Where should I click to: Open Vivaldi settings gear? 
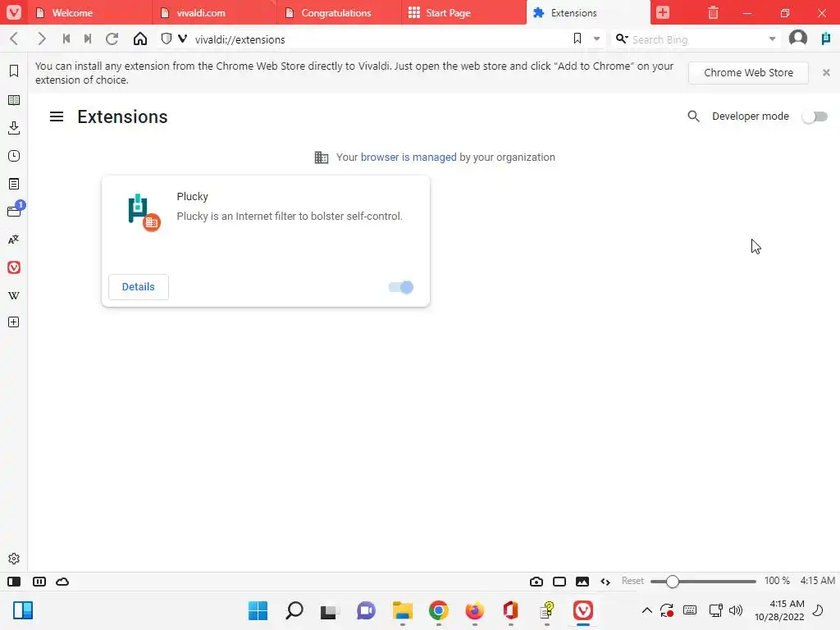click(x=14, y=558)
